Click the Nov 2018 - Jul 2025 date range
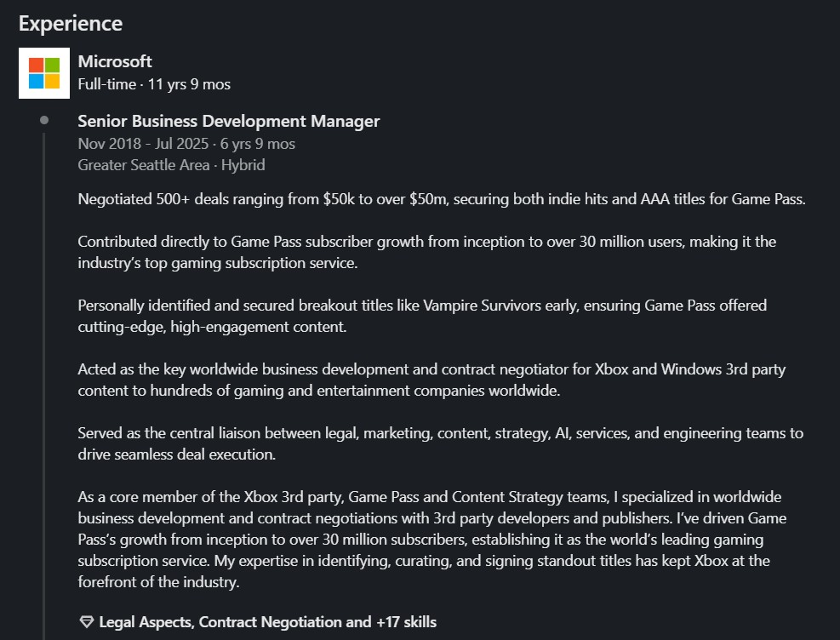Viewport: 840px width, 640px height. (x=143, y=144)
